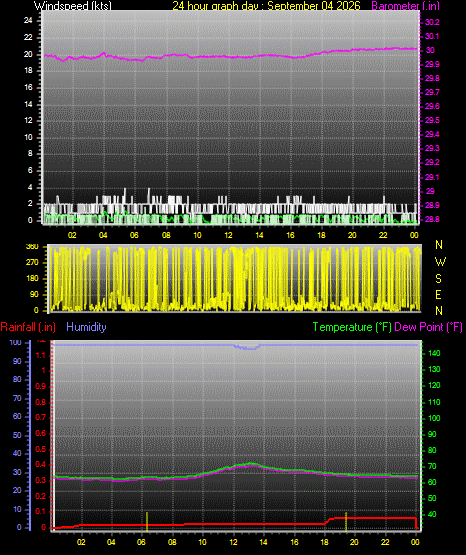Image resolution: width=466 pixels, height=555 pixels.
Task: Click the yellow marker between hours 18 and 20
Action: pos(346,521)
